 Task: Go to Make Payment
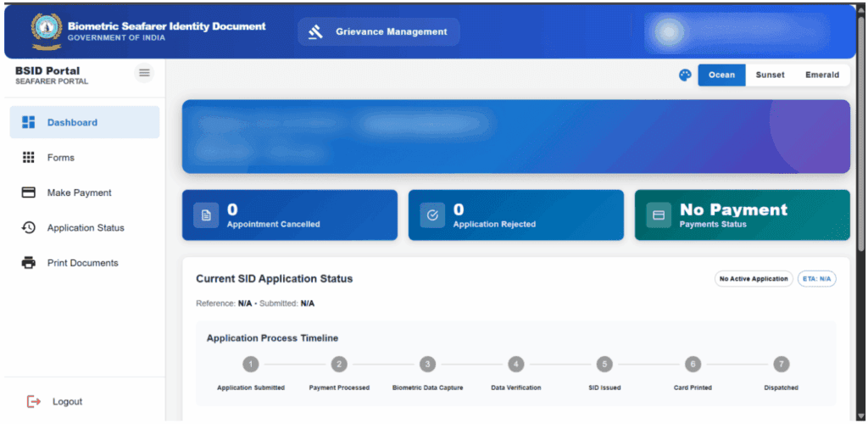pyautogui.click(x=85, y=192)
